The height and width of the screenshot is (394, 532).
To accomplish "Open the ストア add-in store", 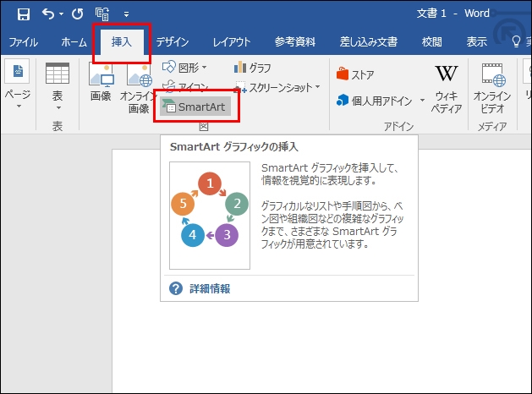I will 355,74.
